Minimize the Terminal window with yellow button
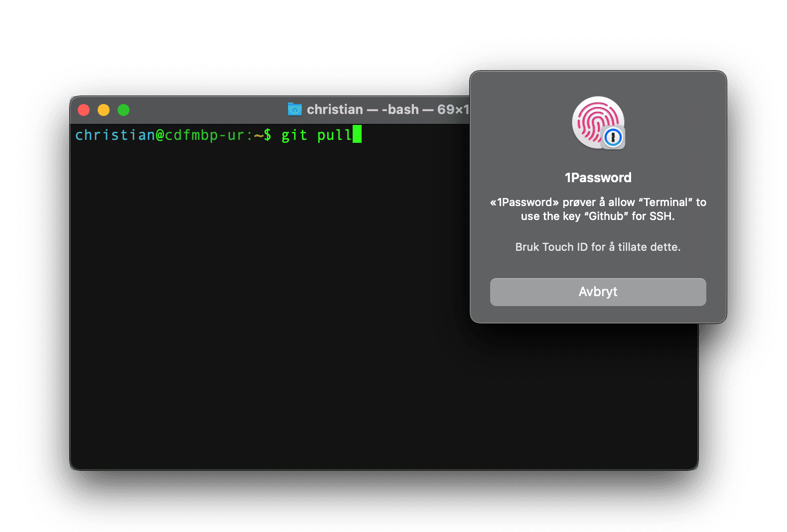The width and height of the screenshot is (787, 532). (x=104, y=110)
